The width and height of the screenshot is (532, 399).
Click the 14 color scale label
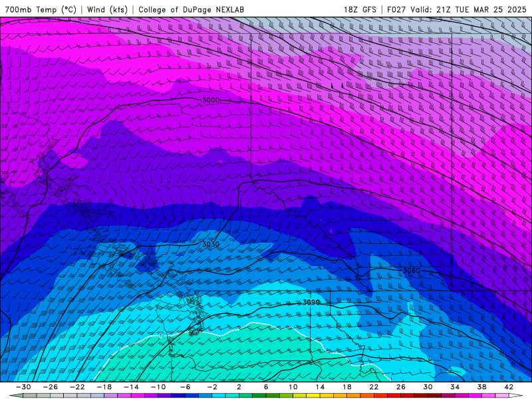click(320, 387)
